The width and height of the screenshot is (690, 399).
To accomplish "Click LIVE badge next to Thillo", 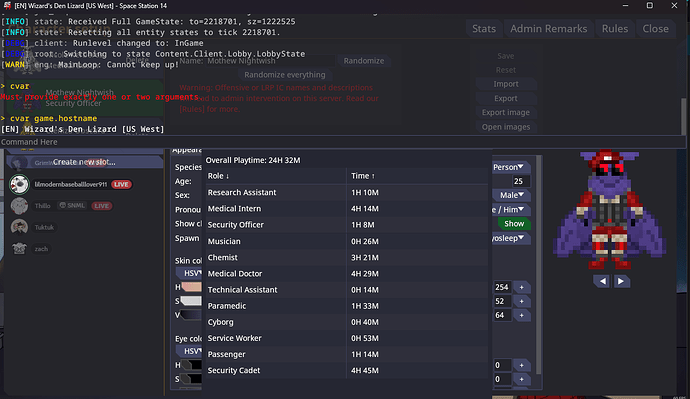I will [x=102, y=206].
